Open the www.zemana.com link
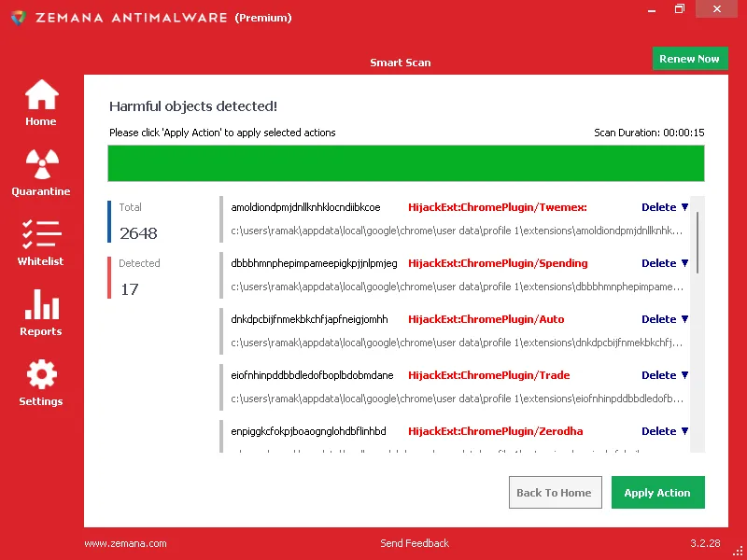Screen dimensions: 747x560 point(125,543)
